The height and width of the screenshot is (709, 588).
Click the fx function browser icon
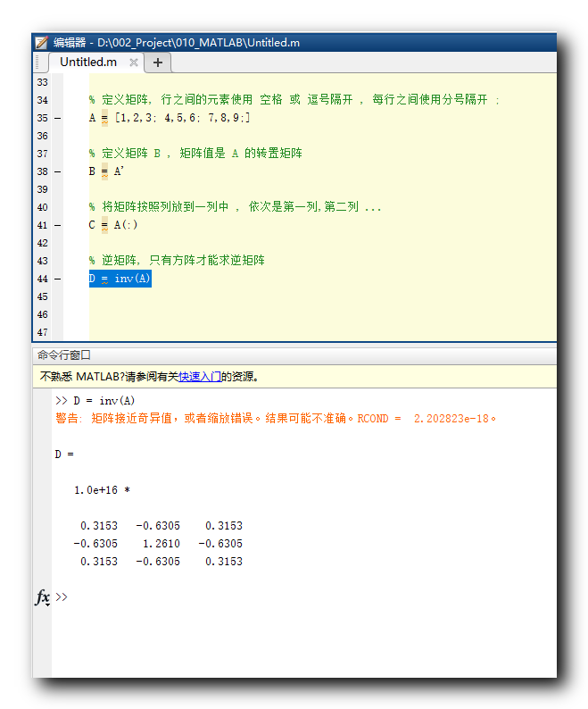[43, 597]
